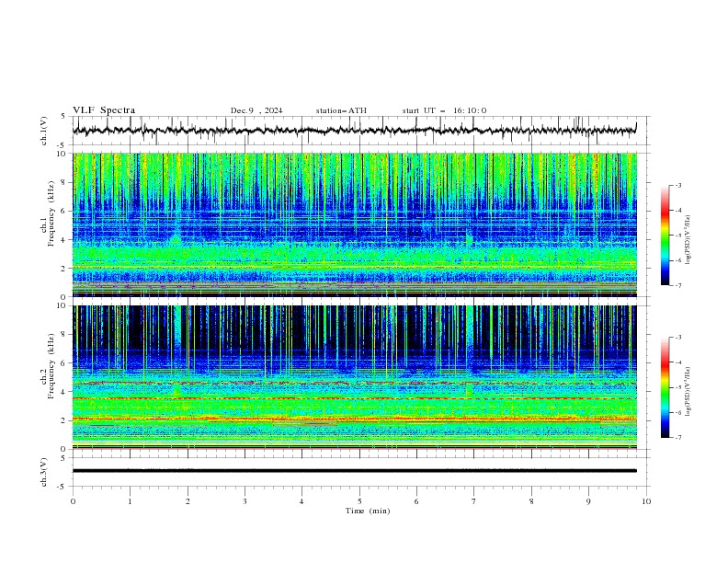This screenshot has width=728, height=563.
Task: Click time axis tick label "3"
Action: point(245,501)
